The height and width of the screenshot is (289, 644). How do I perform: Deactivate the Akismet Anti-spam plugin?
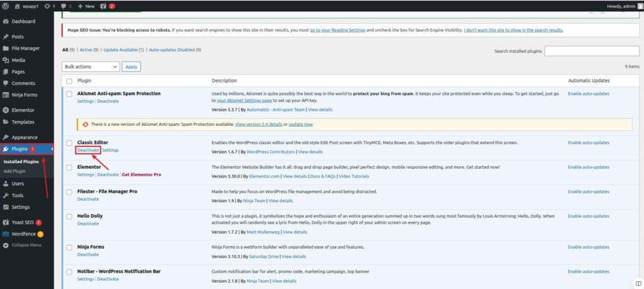tap(108, 101)
